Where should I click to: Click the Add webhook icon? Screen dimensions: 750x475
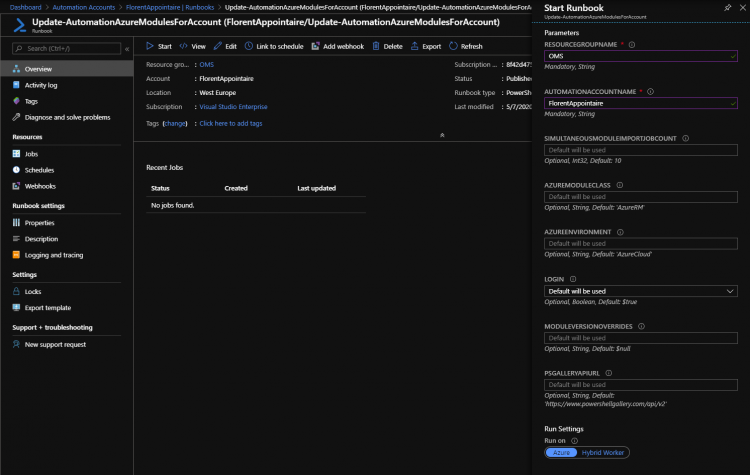[315, 46]
